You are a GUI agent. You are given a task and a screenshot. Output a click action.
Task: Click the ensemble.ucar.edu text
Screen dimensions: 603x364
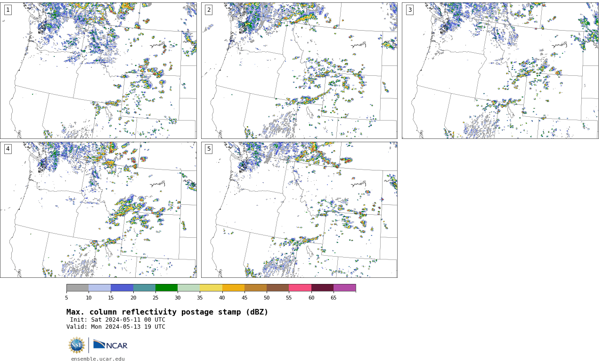tap(98, 359)
